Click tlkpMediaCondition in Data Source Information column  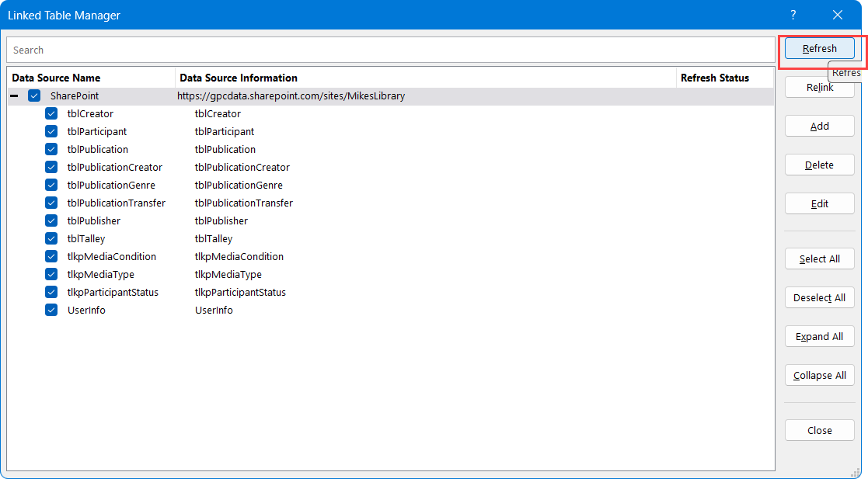click(239, 257)
